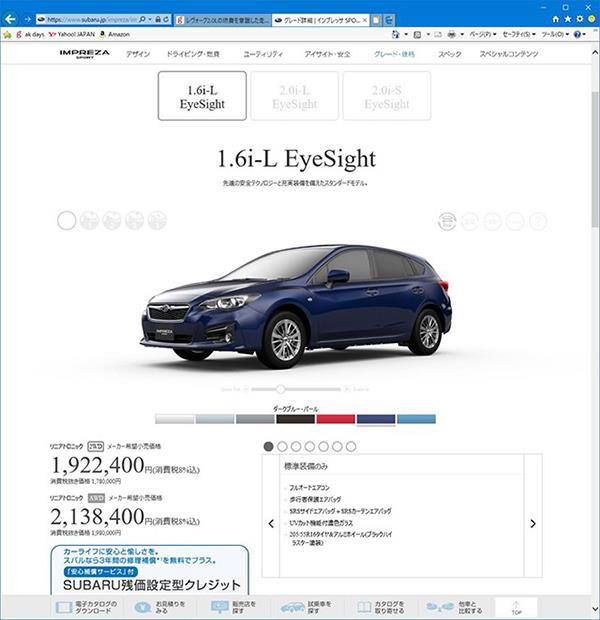Click the add-to-favorites-bar star icon
This screenshot has width=600, height=620.
(7, 34)
